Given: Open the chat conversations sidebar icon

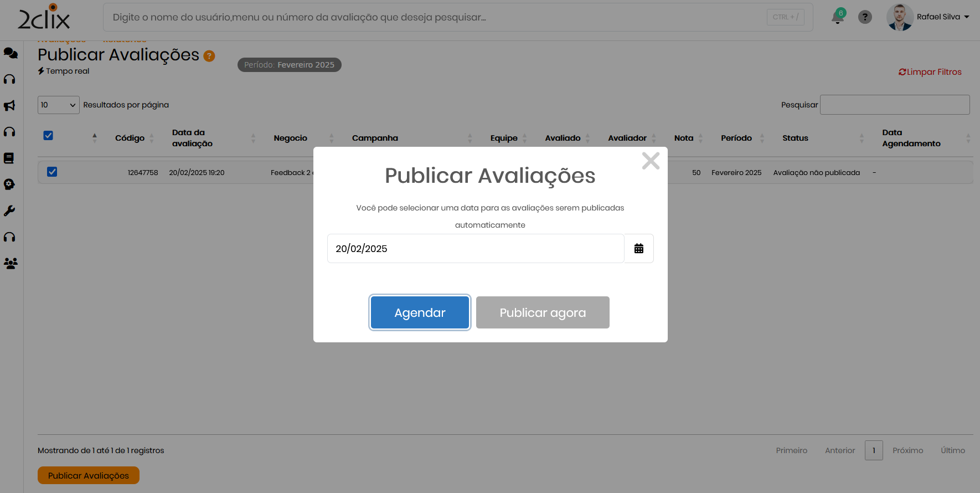Looking at the screenshot, I should [x=11, y=53].
